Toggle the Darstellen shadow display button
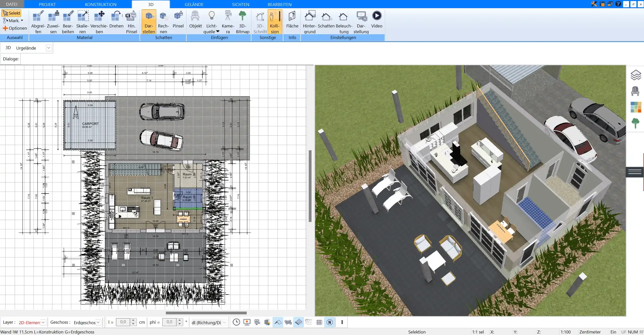 [149, 22]
